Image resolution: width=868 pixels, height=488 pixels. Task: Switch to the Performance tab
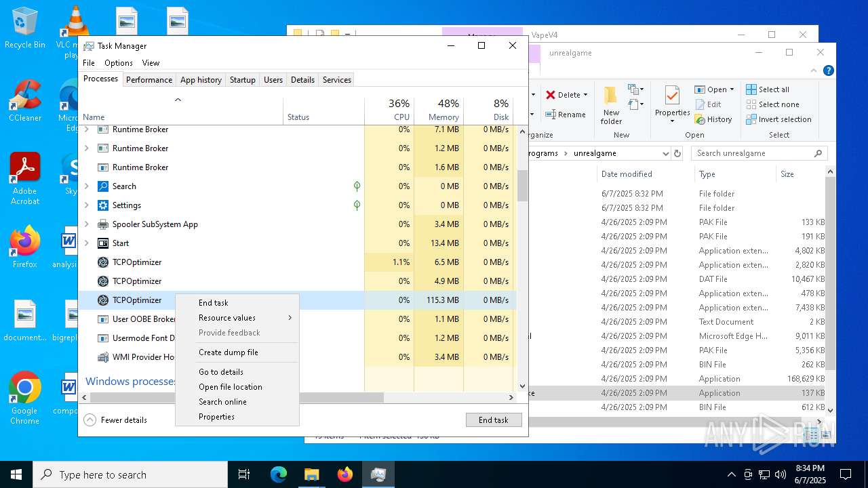pyautogui.click(x=149, y=80)
